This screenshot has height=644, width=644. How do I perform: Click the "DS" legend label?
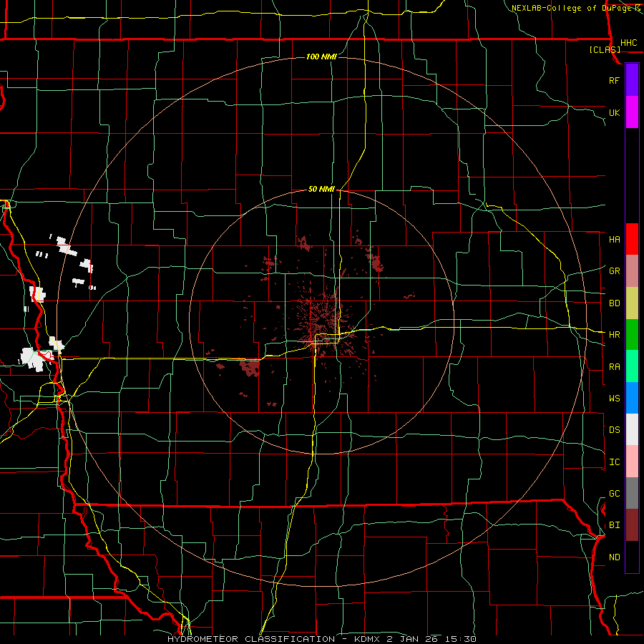point(615,430)
